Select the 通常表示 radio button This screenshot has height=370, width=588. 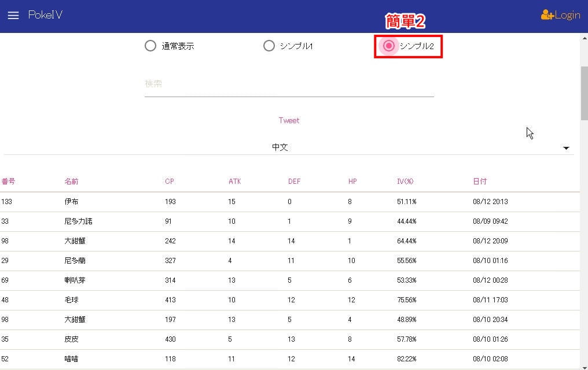coord(150,46)
